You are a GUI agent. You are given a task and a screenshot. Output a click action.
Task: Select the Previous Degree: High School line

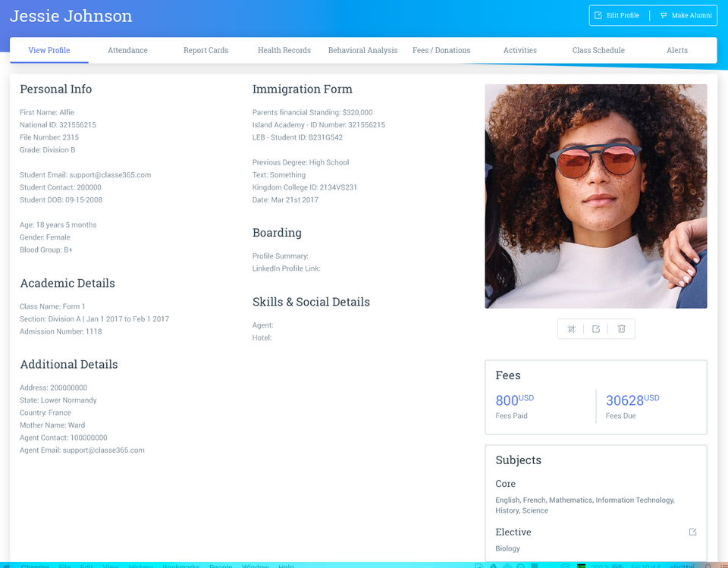coord(301,162)
